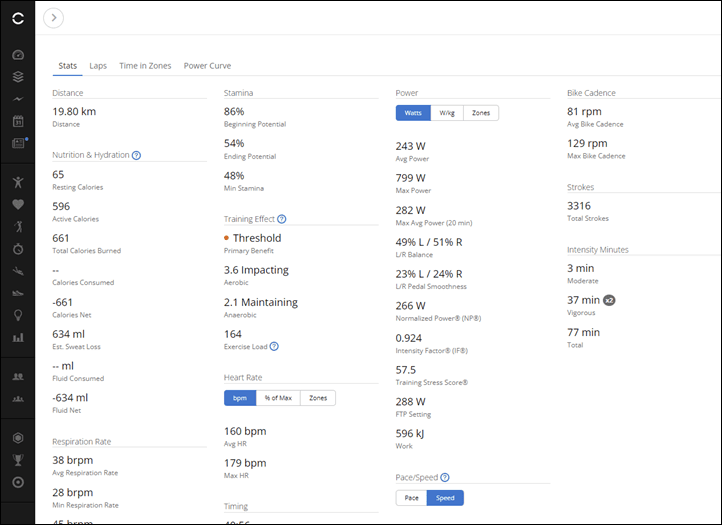Click the 77 min Total intensity value
Screen dimensions: 722x525
583,332
